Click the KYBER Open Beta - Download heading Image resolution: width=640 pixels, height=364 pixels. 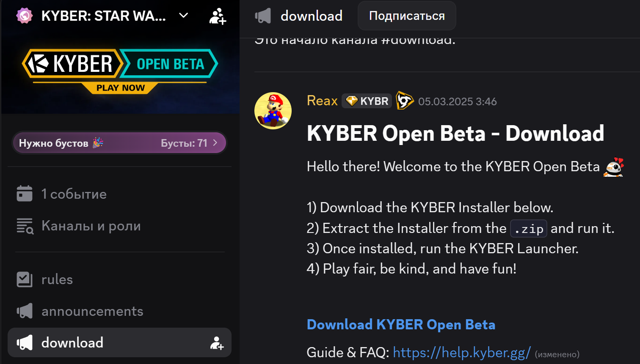point(455,134)
